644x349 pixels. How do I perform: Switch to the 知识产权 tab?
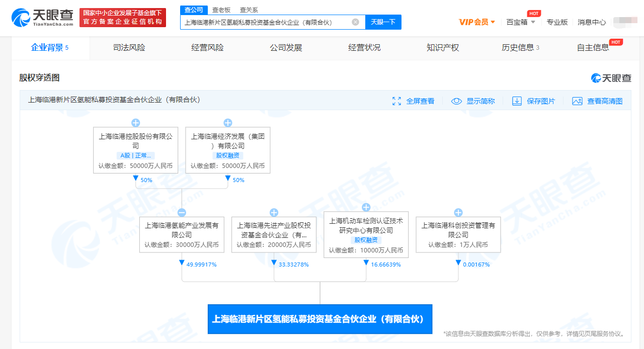click(x=443, y=48)
